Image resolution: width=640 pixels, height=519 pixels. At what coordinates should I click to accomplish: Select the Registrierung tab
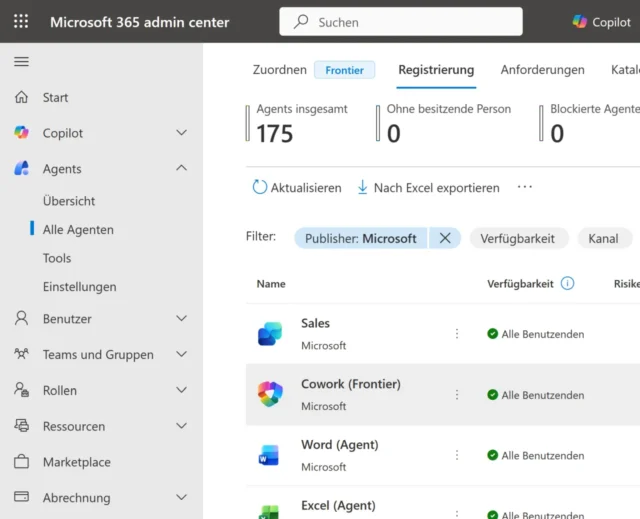click(x=436, y=70)
